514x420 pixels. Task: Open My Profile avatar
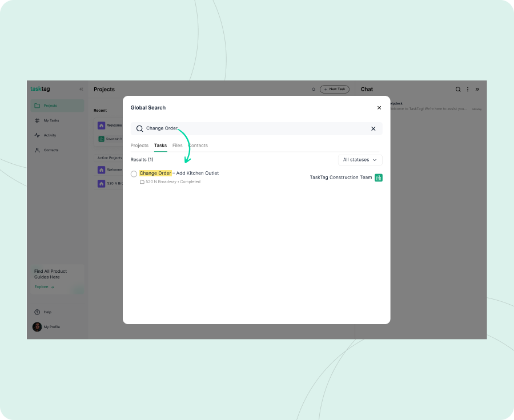(38, 327)
